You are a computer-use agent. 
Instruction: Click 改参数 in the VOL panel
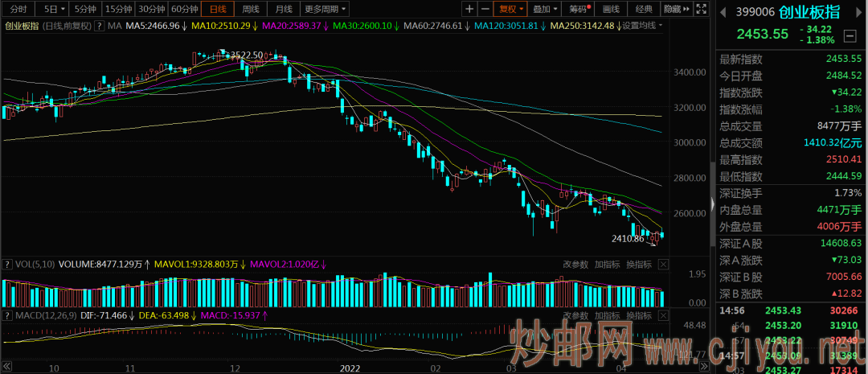pyautogui.click(x=575, y=264)
